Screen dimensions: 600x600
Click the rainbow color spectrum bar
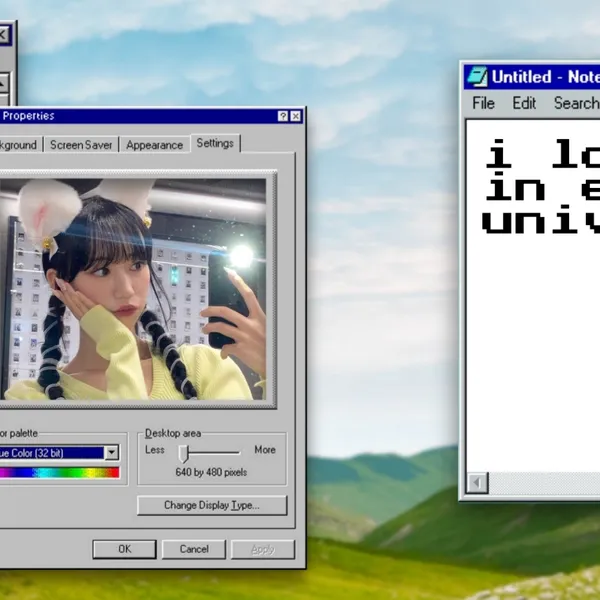(x=58, y=472)
